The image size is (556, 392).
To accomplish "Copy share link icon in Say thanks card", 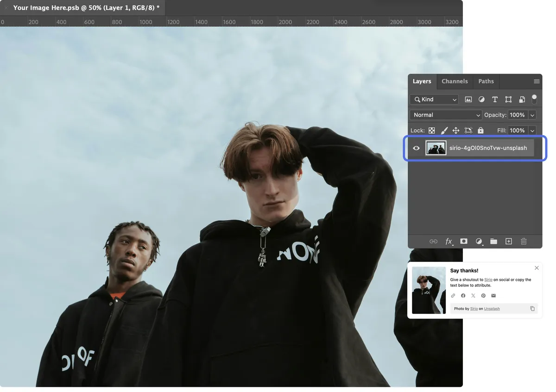I will tap(453, 296).
